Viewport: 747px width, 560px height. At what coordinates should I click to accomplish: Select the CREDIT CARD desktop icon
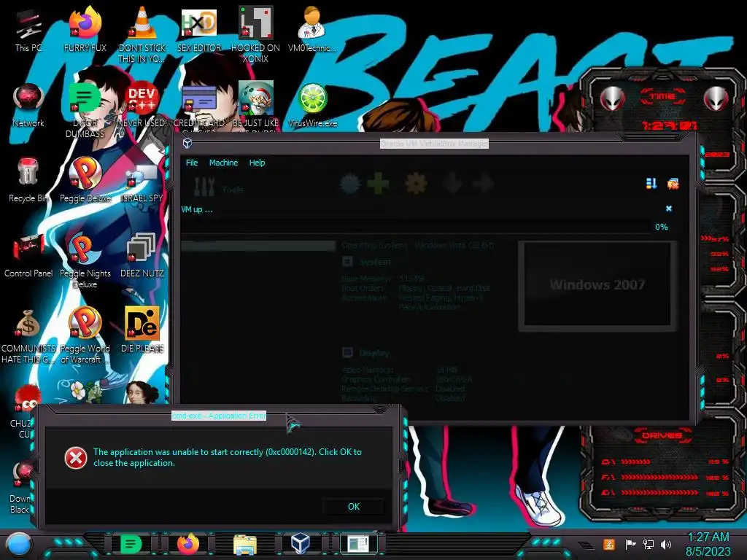[199, 106]
